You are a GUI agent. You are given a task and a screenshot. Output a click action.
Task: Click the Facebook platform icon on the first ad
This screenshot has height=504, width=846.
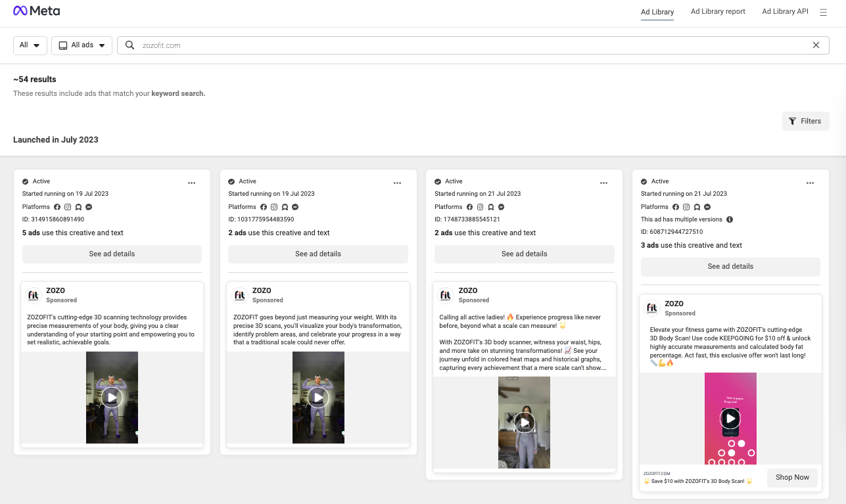pyautogui.click(x=57, y=206)
